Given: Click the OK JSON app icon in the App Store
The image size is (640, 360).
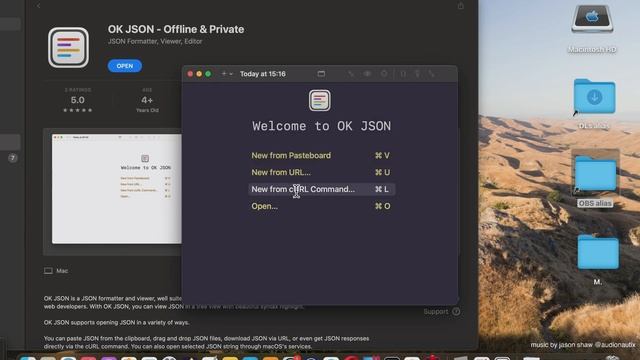Looking at the screenshot, I should [x=68, y=47].
